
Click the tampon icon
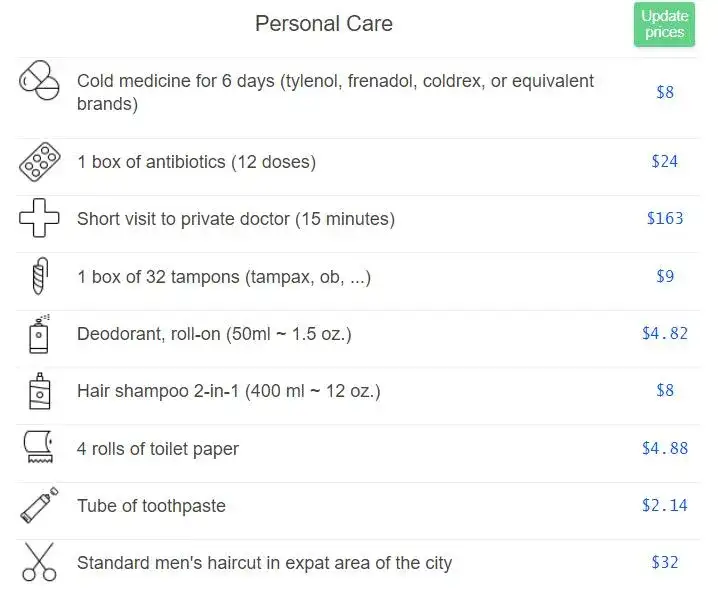coord(40,276)
